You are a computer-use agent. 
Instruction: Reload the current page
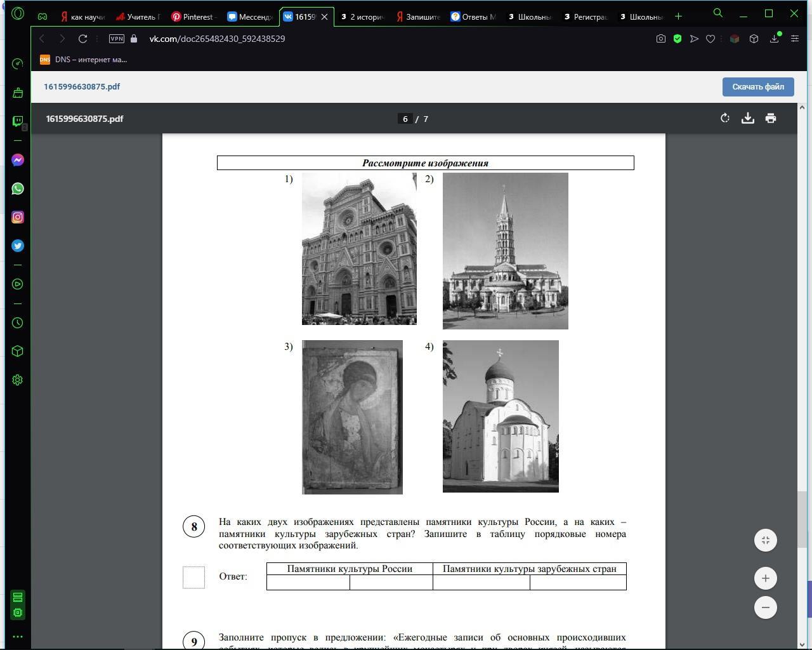pyautogui.click(x=82, y=39)
